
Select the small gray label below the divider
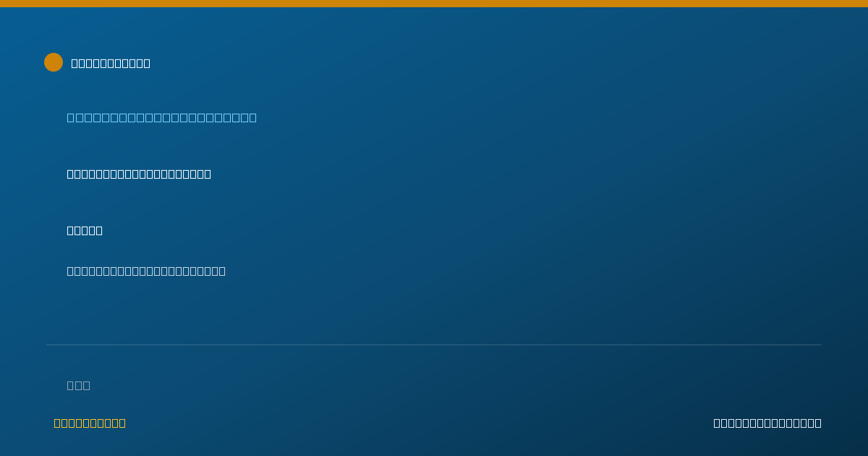(x=79, y=385)
